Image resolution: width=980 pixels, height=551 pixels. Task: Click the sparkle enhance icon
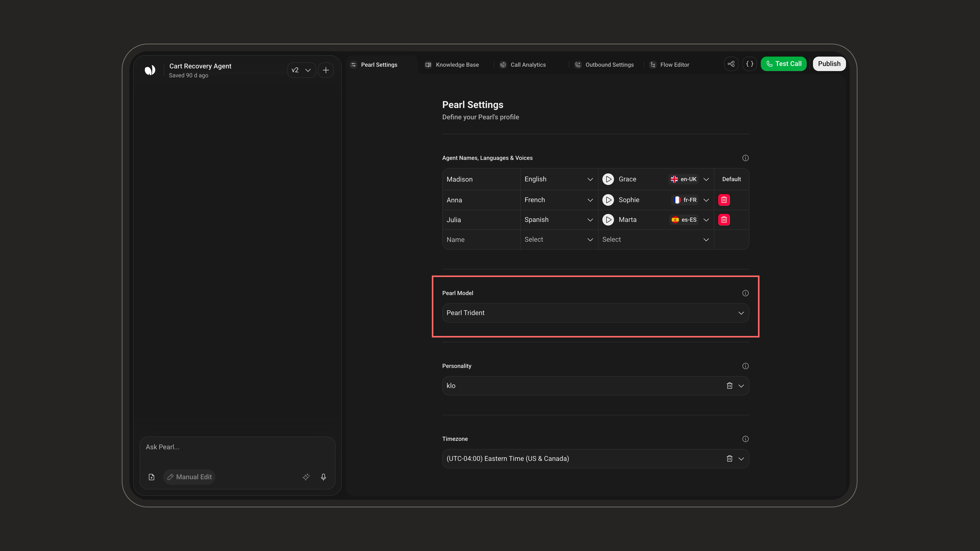click(306, 477)
